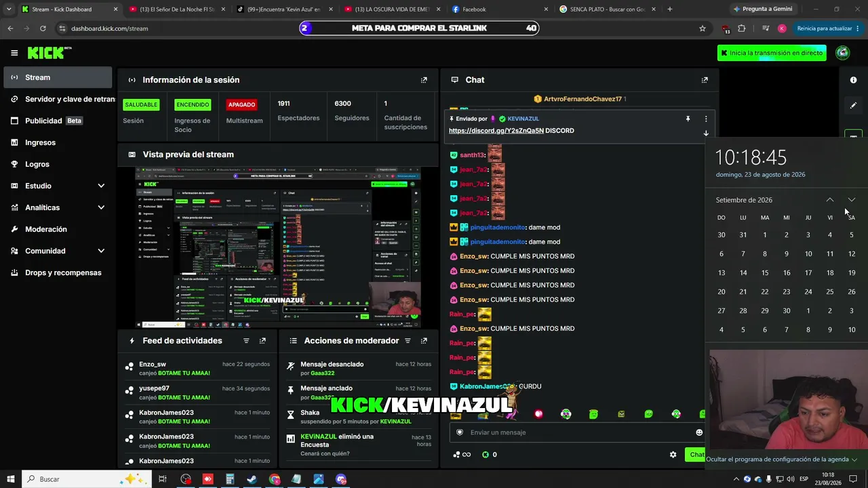The image size is (868, 488).
Task: Select day 15 in the calendar
Action: (765, 273)
